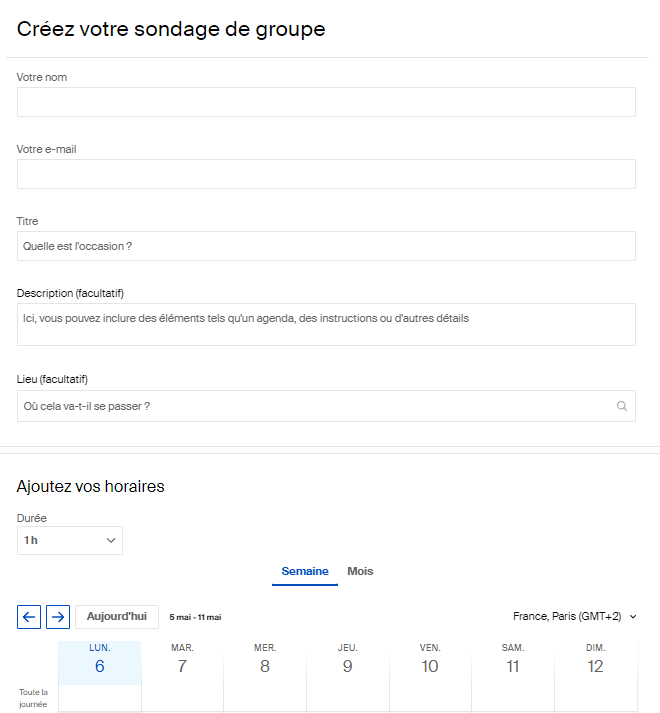
Task: Click the Titre field for the occasion
Action: [x=326, y=246]
